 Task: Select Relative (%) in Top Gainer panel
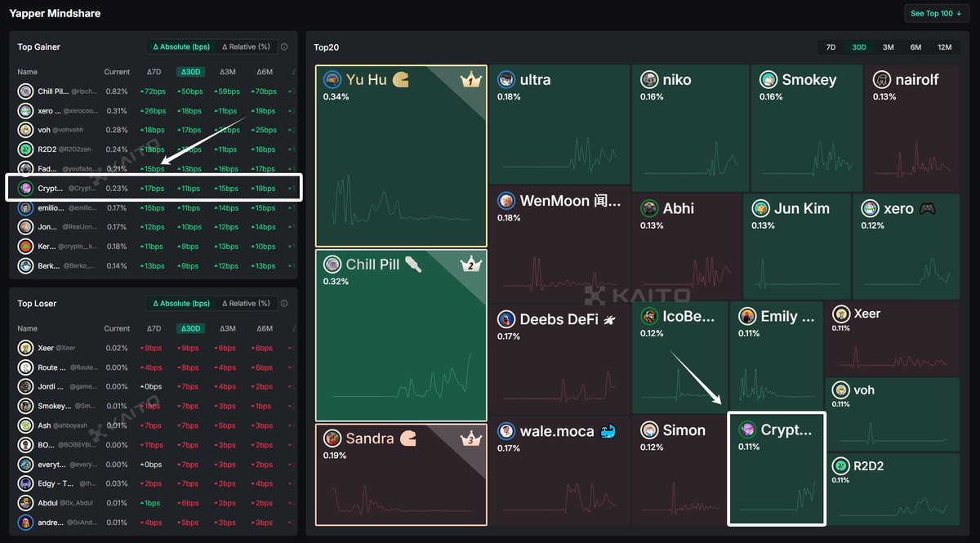[246, 47]
